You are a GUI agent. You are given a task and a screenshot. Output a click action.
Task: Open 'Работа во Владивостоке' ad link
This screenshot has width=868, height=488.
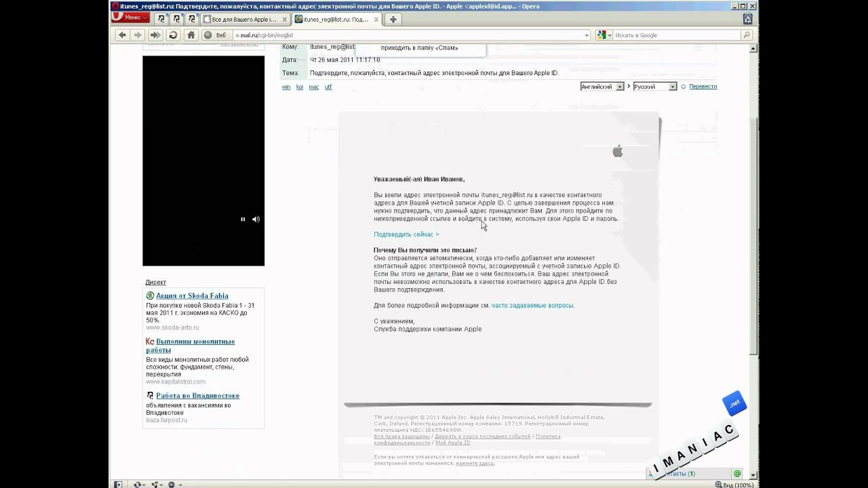[x=197, y=396]
